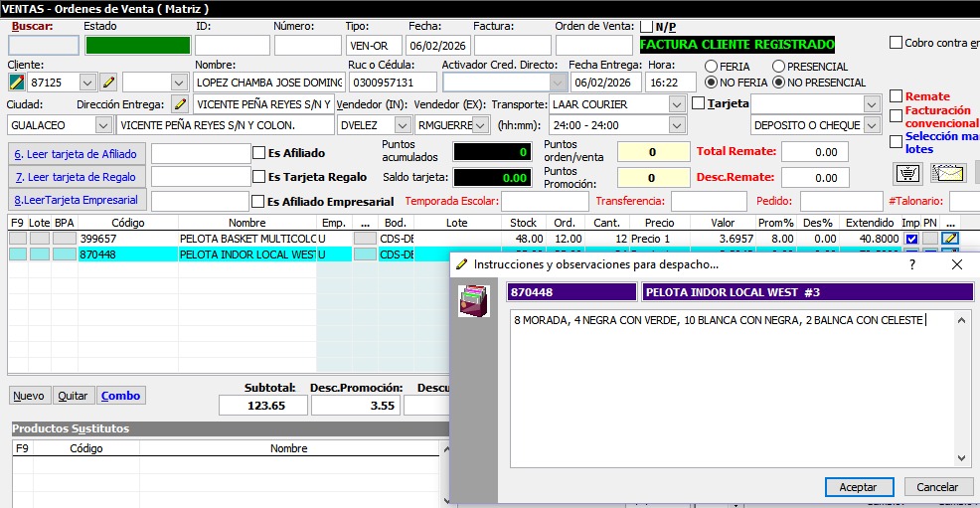Open the Ciudad GUALACEO dropdown
Viewport: 980px width, 508px height.
pyautogui.click(x=103, y=125)
